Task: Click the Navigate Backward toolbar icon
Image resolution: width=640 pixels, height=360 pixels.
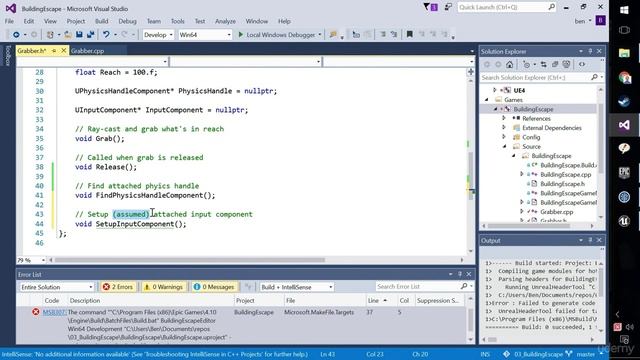Action: tap(16, 35)
